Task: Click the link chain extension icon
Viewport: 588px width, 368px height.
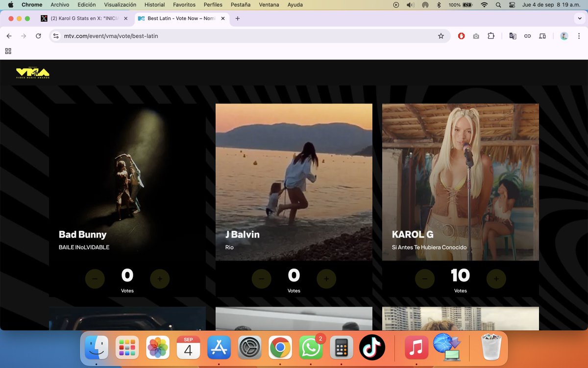Action: tap(527, 36)
